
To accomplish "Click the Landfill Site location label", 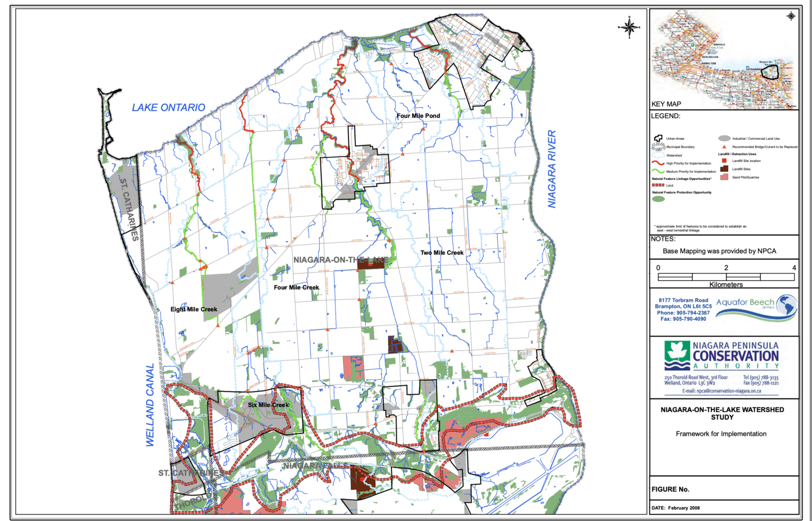I will click(x=747, y=161).
